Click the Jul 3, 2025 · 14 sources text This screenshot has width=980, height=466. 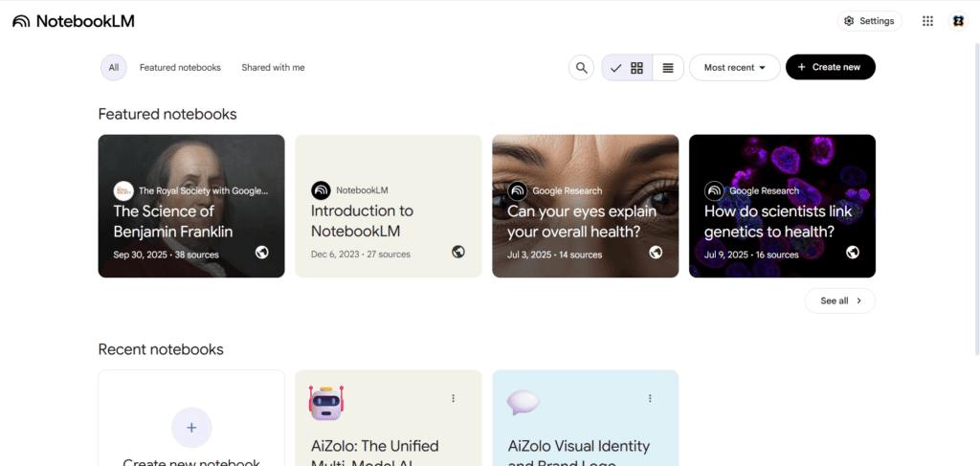point(554,255)
